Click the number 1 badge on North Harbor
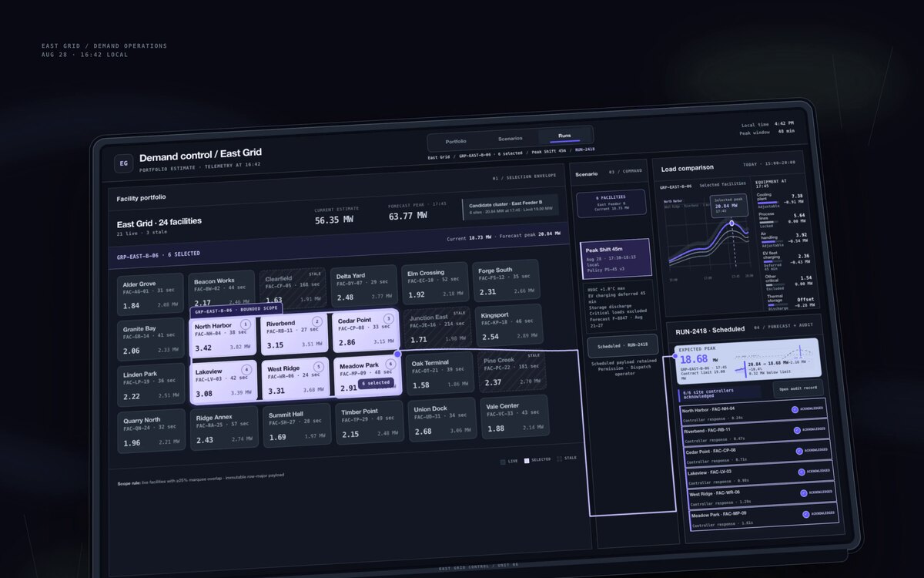 pyautogui.click(x=246, y=325)
